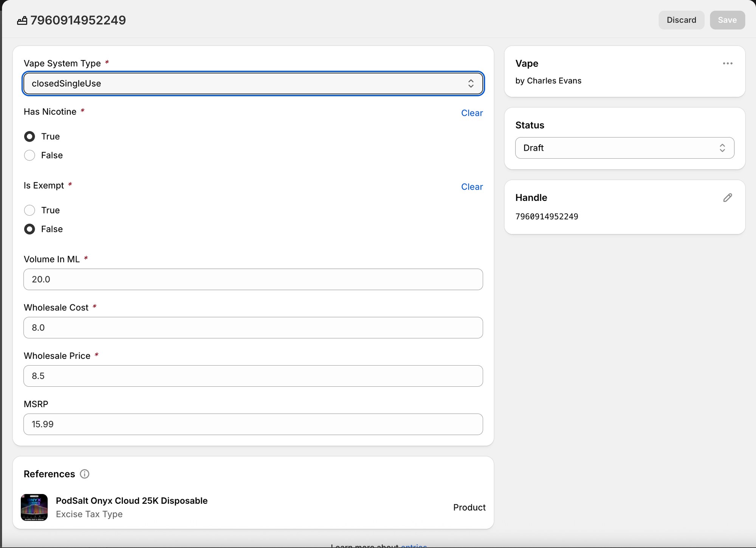Click the Status dropdown chevron arrows
This screenshot has width=756, height=548.
point(722,148)
